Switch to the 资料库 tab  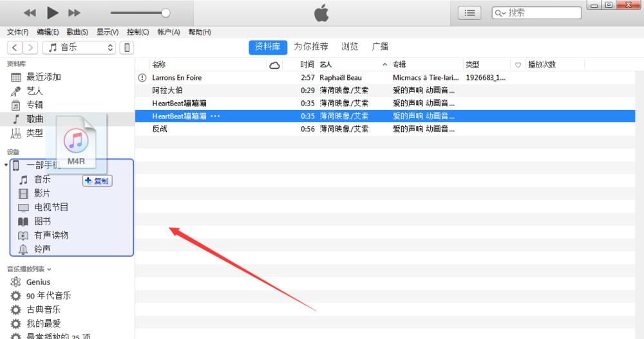click(268, 47)
